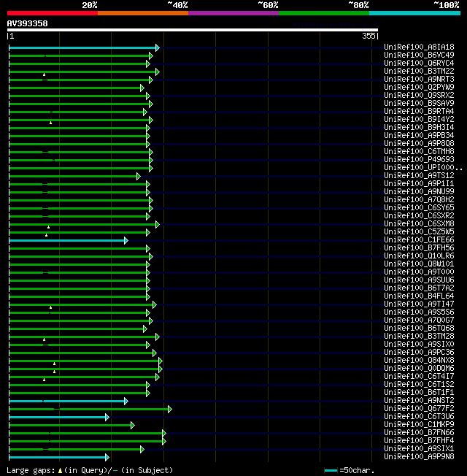This screenshot has height=476, width=467.
Task: Click the arrowhead ending the UniRef100_A9NST2 alignment
Action: pos(126,401)
